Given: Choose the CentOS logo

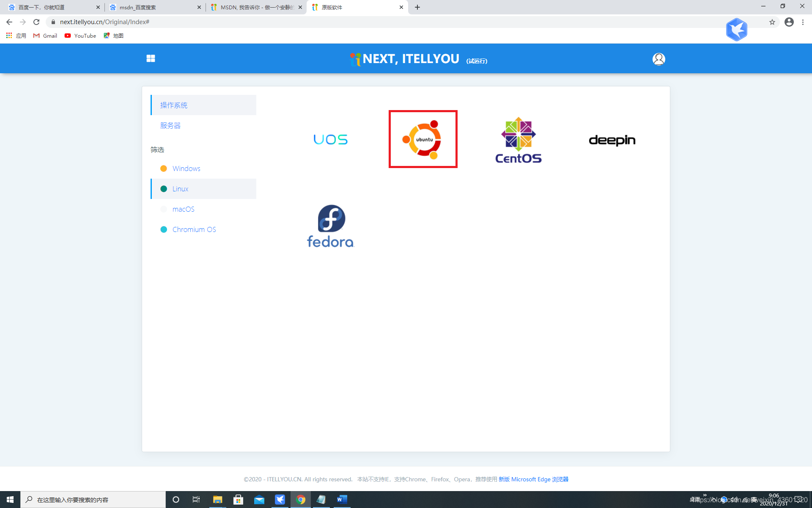Looking at the screenshot, I should pyautogui.click(x=518, y=140).
